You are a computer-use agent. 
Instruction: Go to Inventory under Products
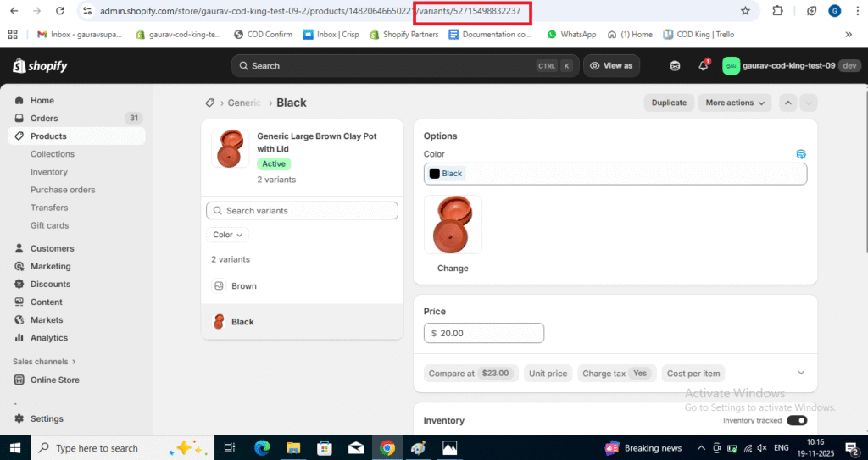[x=49, y=172]
